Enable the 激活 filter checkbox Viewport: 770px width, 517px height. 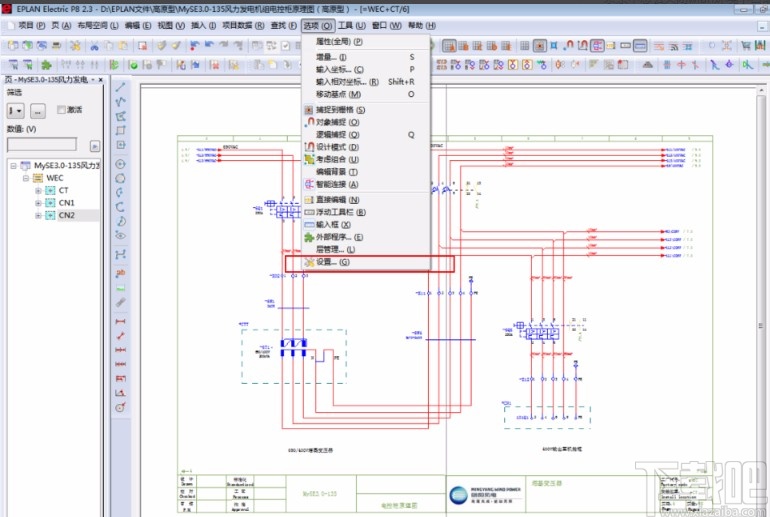pyautogui.click(x=62, y=110)
